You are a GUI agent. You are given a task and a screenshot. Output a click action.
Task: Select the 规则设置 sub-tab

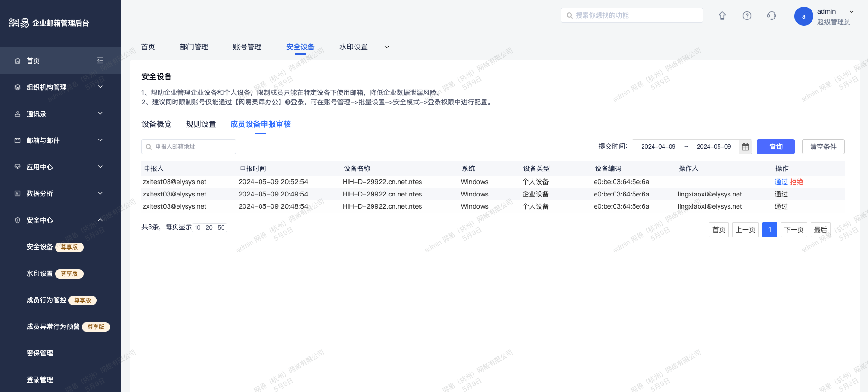201,124
